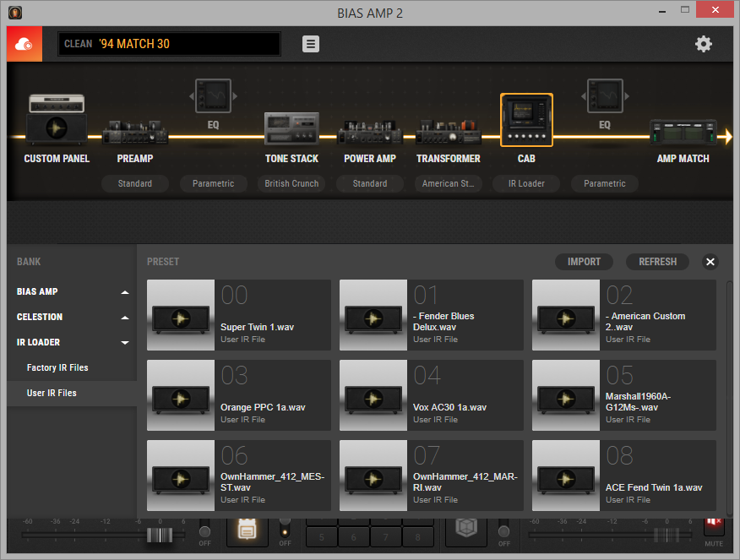Load the Fender Blues Delux.wav thumbnail

373,315
